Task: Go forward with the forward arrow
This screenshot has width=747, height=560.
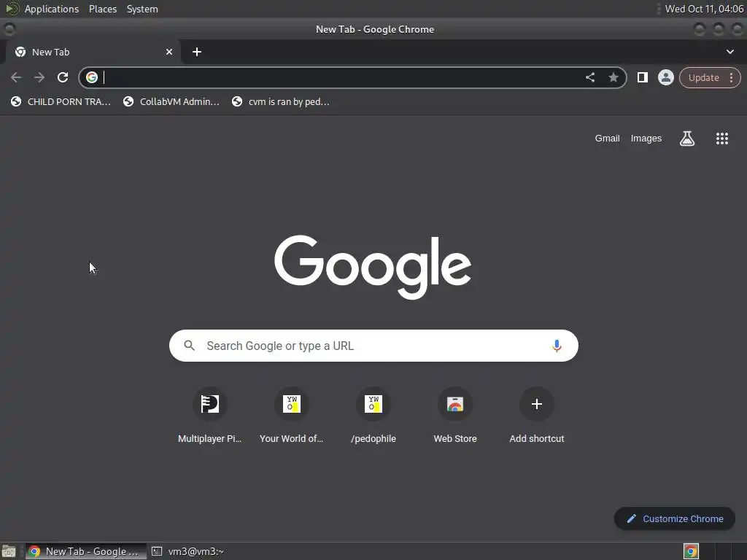Action: tap(39, 77)
